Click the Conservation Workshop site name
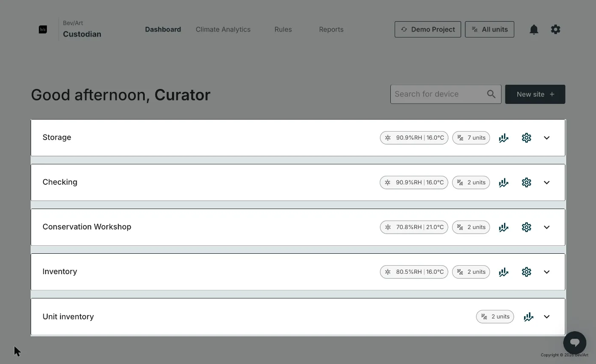This screenshot has width=596, height=364. click(x=87, y=227)
